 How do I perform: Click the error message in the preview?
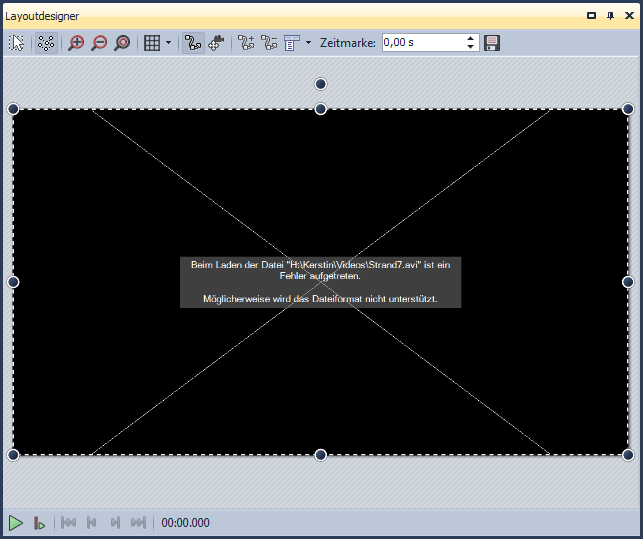point(320,282)
